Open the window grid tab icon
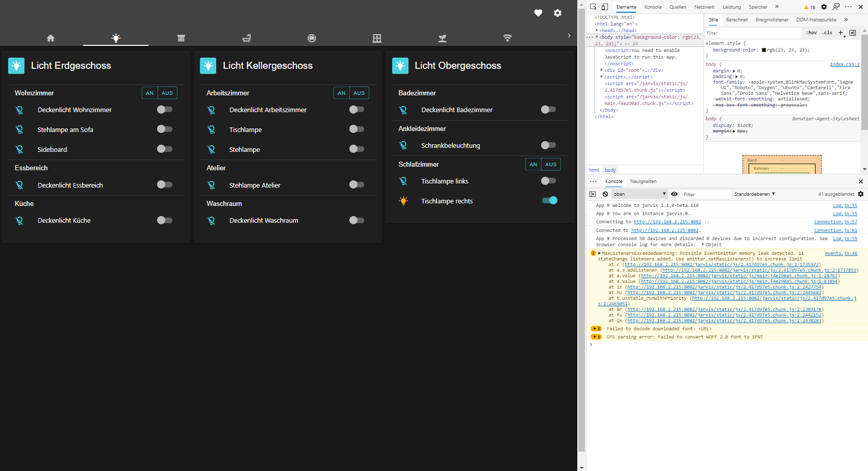 pos(377,38)
